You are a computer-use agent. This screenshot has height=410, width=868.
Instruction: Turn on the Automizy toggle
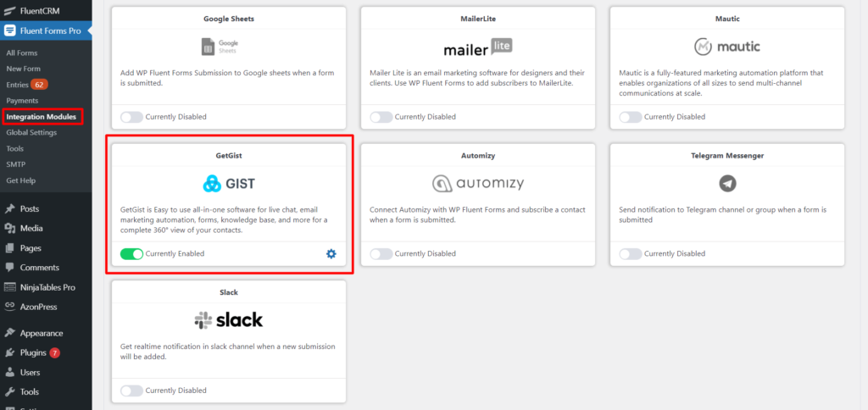pyautogui.click(x=381, y=254)
